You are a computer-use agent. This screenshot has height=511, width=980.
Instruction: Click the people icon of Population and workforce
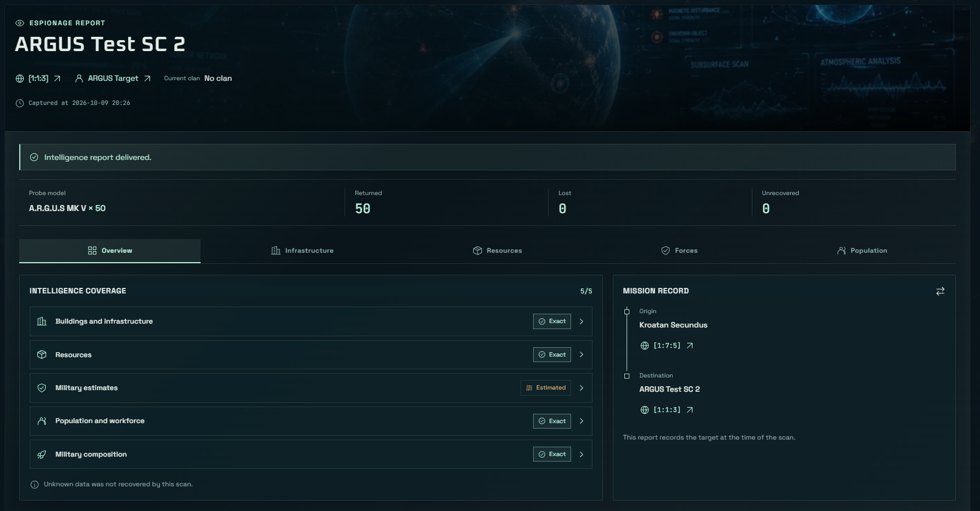click(x=42, y=421)
